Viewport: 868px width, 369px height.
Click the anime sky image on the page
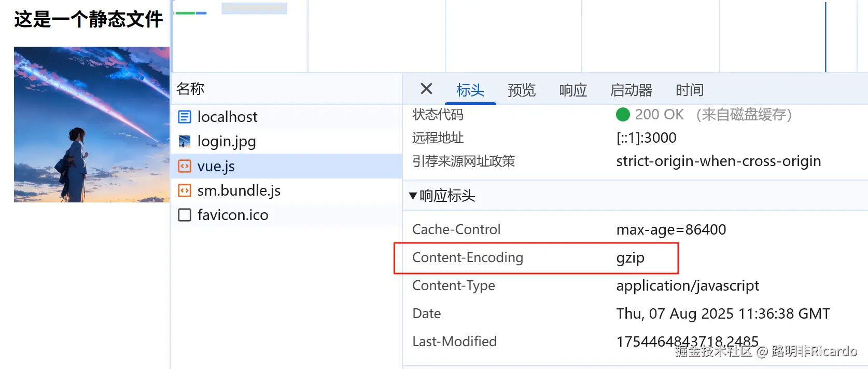point(92,125)
